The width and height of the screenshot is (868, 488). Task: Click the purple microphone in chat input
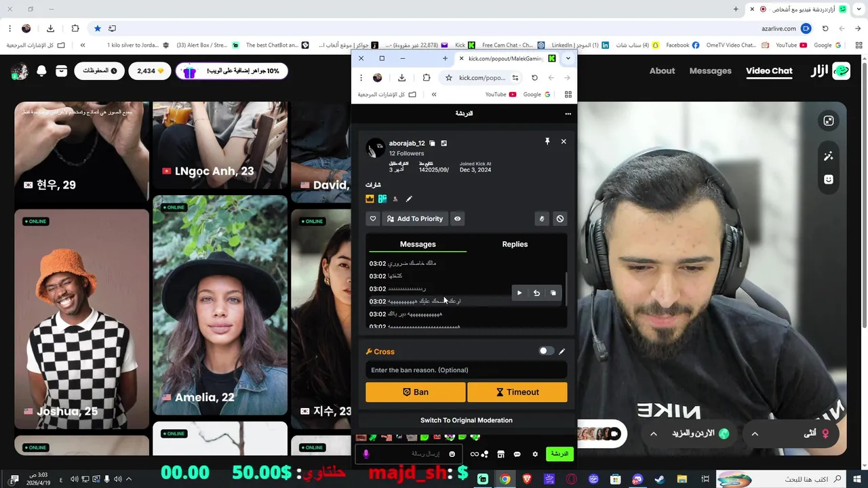(366, 454)
